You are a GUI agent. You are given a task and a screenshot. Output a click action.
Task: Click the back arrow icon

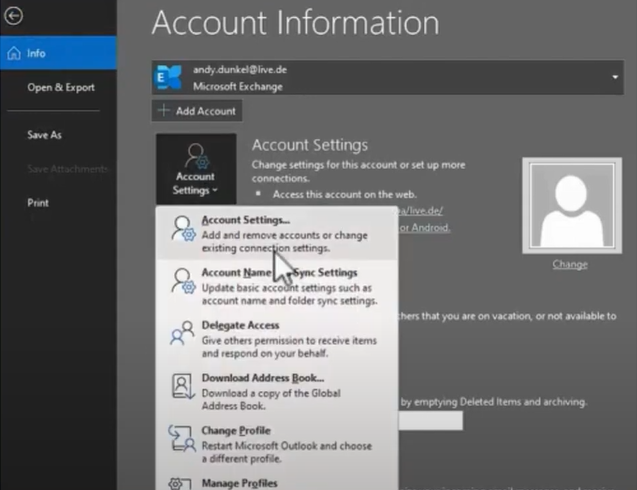click(13, 16)
